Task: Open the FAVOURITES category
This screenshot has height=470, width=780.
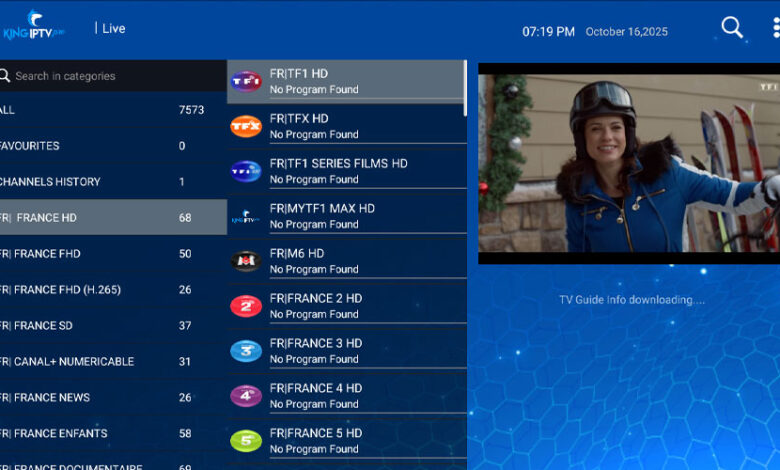Action: tap(100, 146)
